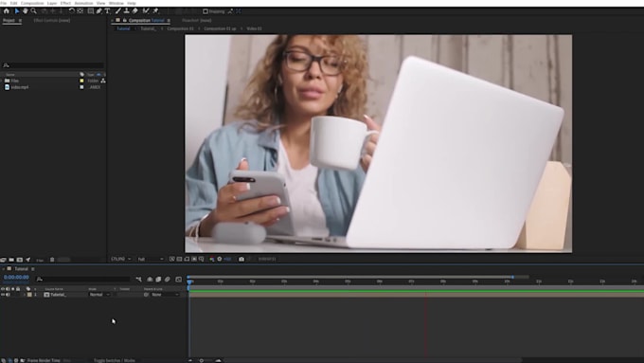Open the Effect menu
This screenshot has height=363, width=644.
pos(65,3)
